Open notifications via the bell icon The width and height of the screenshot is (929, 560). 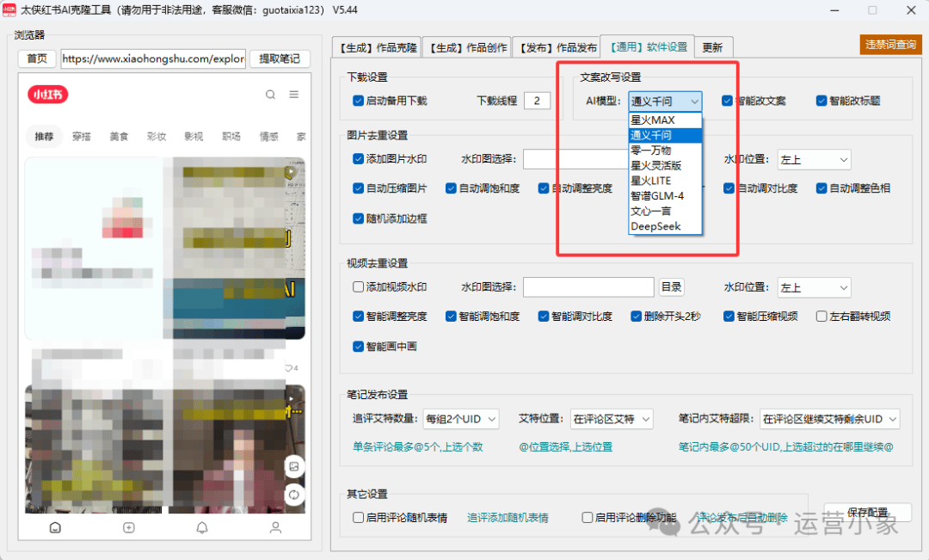pyautogui.click(x=202, y=527)
